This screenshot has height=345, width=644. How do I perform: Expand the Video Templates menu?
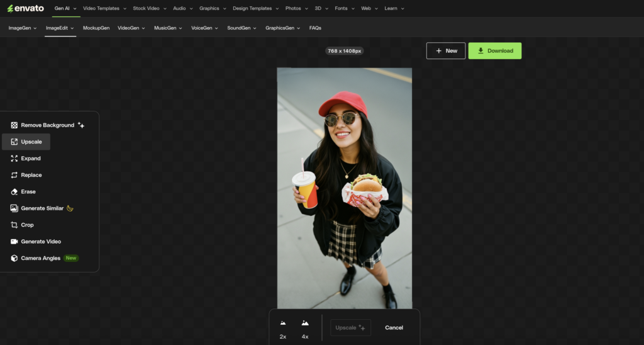[x=105, y=8]
